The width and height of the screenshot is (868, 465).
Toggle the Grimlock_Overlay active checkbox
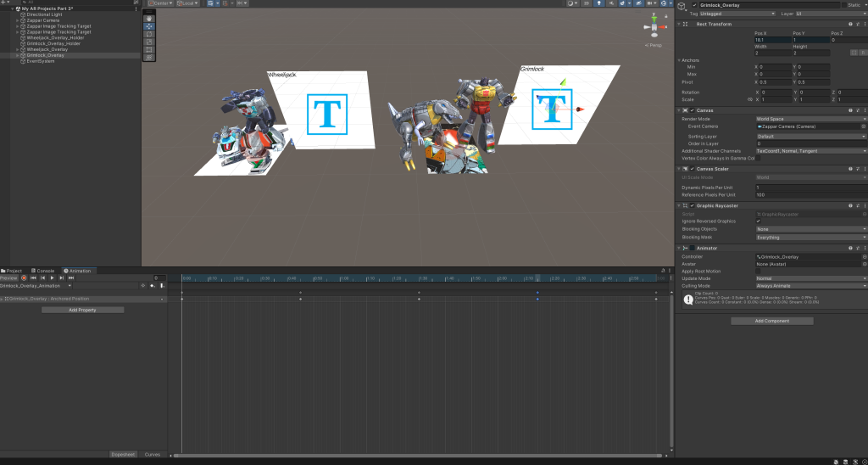[694, 4]
